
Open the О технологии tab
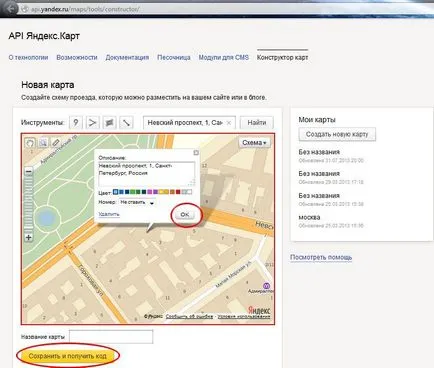point(28,57)
